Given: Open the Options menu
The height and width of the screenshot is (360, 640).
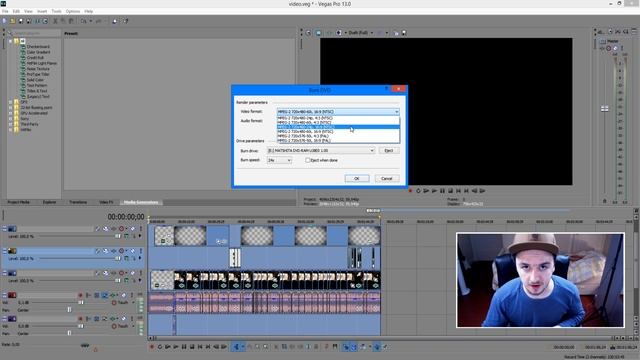Looking at the screenshot, I should [x=73, y=11].
